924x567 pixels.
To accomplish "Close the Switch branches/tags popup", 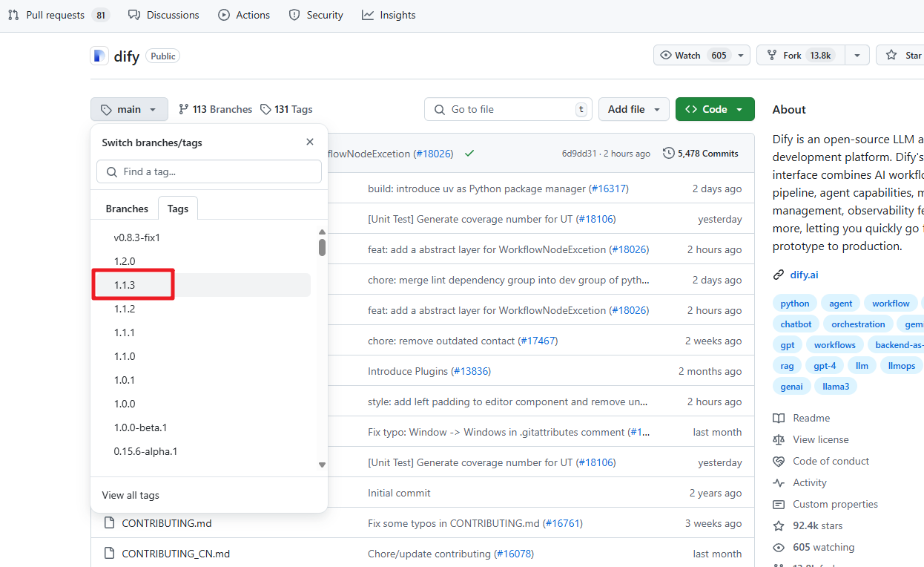I will (310, 142).
